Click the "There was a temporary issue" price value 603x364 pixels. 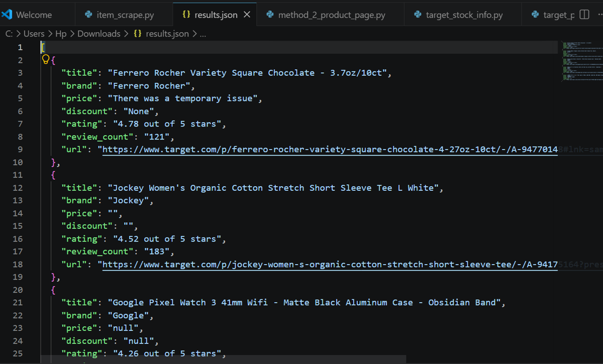pyautogui.click(x=182, y=98)
